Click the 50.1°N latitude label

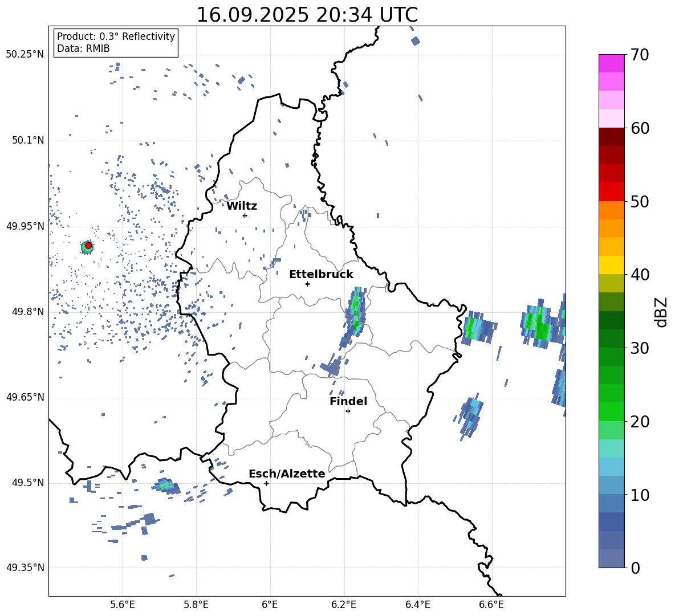pos(27,140)
